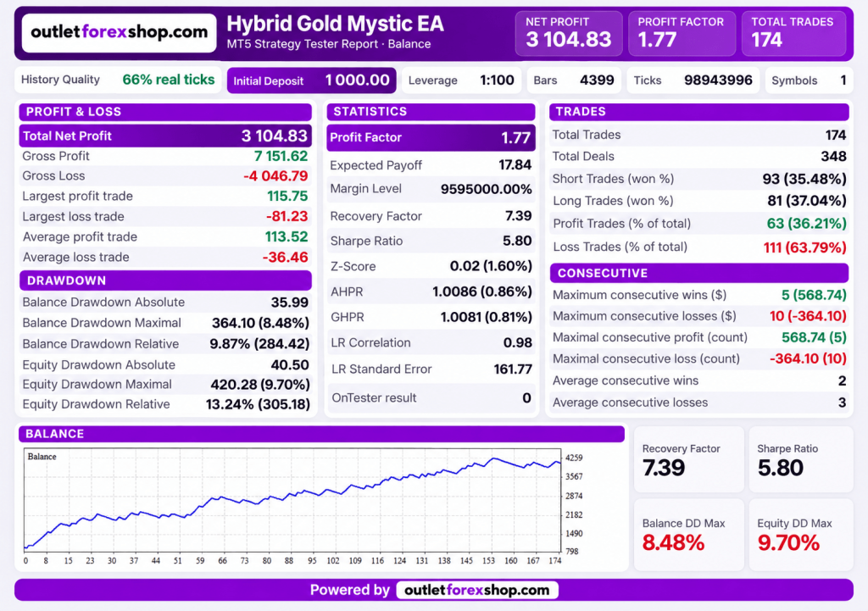Click Balance Drawdown Maximal '364.10 (8.48%)'
The width and height of the screenshot is (868, 611).
coord(260,323)
